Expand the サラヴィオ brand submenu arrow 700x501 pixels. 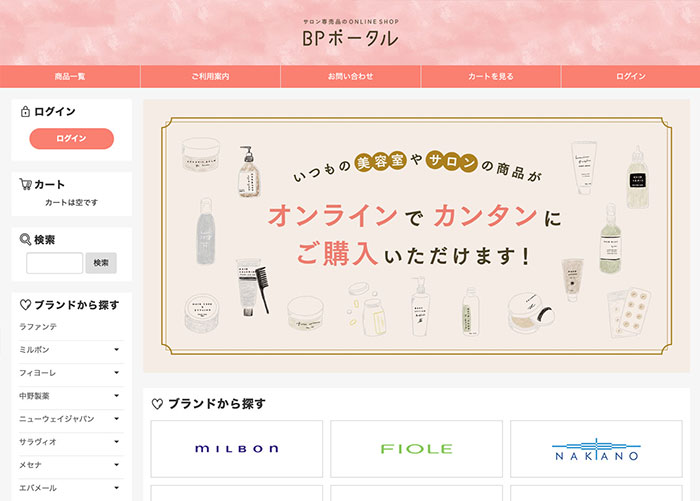click(117, 442)
